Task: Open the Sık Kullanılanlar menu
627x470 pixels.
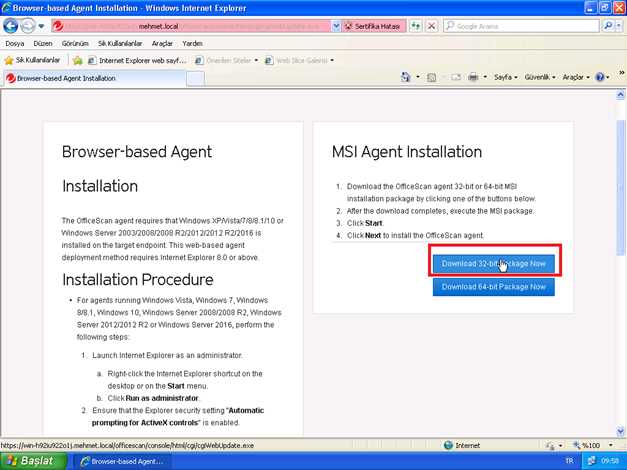Action: click(120, 44)
